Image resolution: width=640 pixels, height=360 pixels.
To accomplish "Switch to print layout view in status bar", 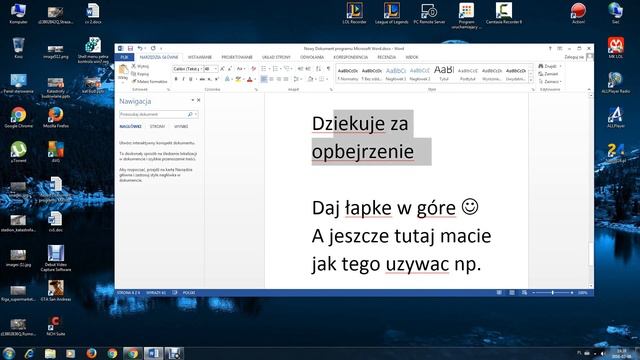I will click(512, 293).
